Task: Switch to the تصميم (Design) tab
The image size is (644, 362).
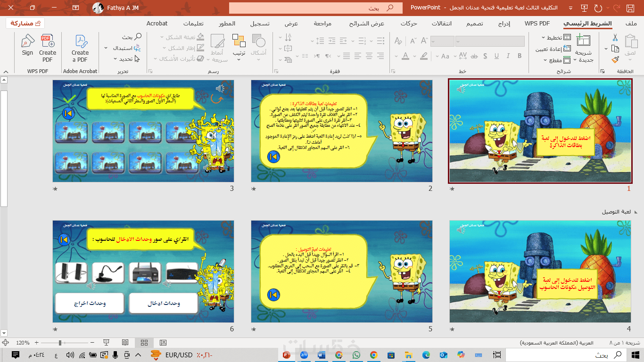Action: (475, 24)
